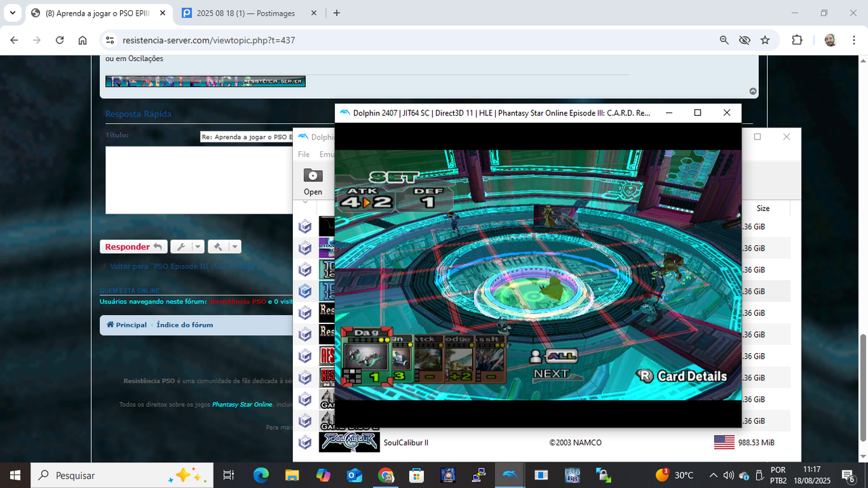The height and width of the screenshot is (488, 868).
Task: Open the Emulation menu in Dolphin
Action: [x=327, y=155]
